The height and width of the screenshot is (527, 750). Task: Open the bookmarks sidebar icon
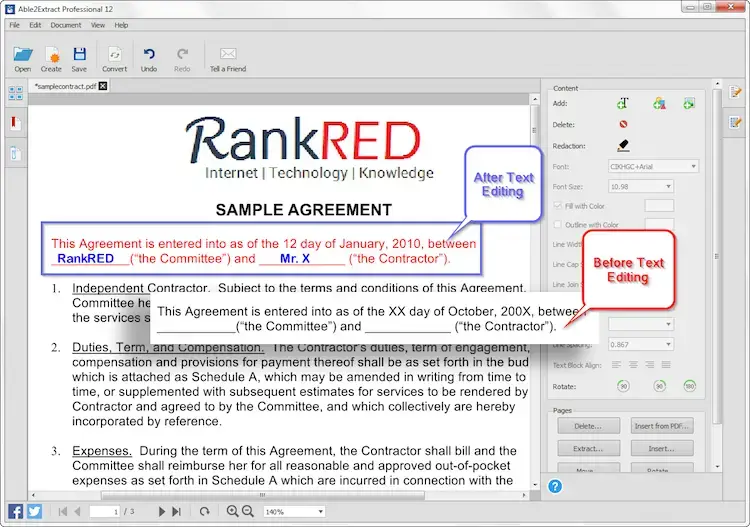(15, 123)
